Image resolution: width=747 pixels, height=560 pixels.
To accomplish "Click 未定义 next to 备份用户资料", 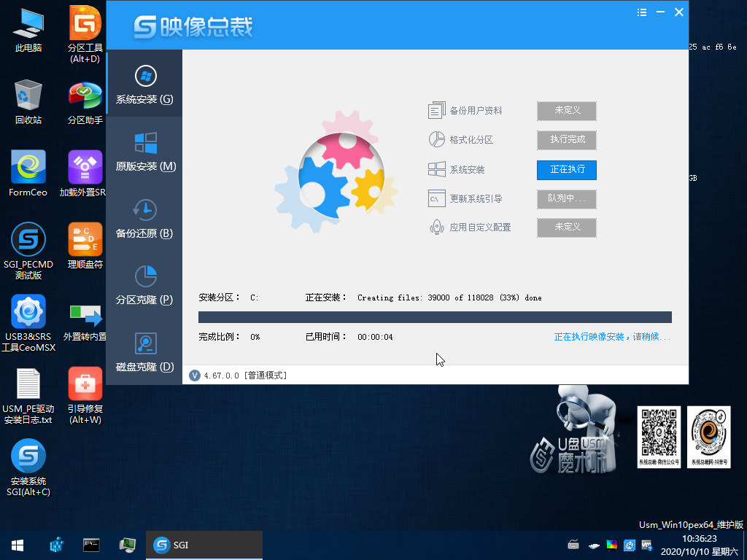I will [566, 111].
